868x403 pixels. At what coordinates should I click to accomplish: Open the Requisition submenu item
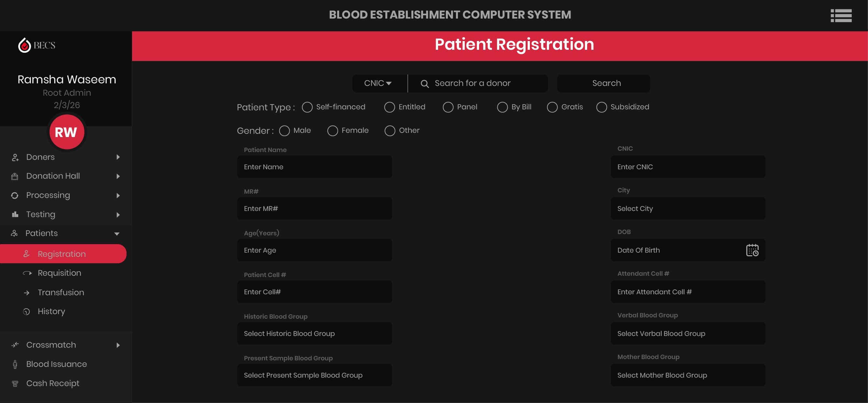click(59, 273)
